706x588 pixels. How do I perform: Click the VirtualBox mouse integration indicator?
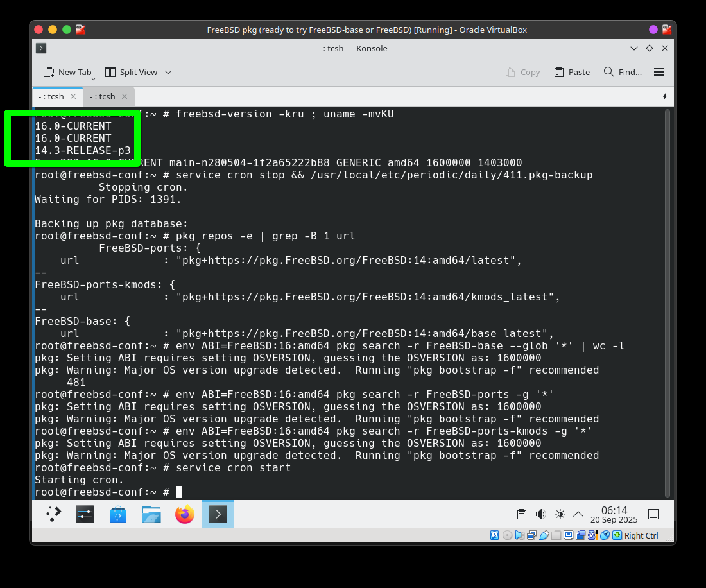pos(605,535)
